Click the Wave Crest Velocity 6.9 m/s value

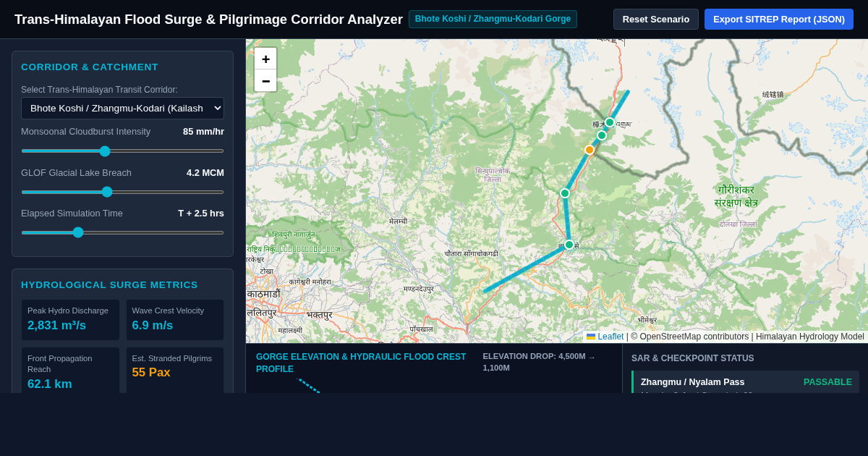pyautogui.click(x=153, y=326)
